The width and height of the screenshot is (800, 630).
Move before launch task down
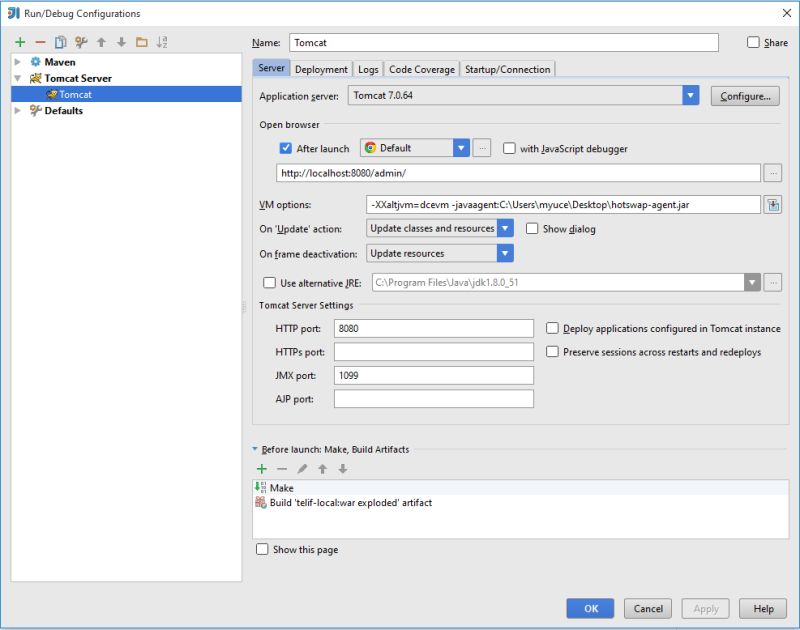pyautogui.click(x=343, y=469)
